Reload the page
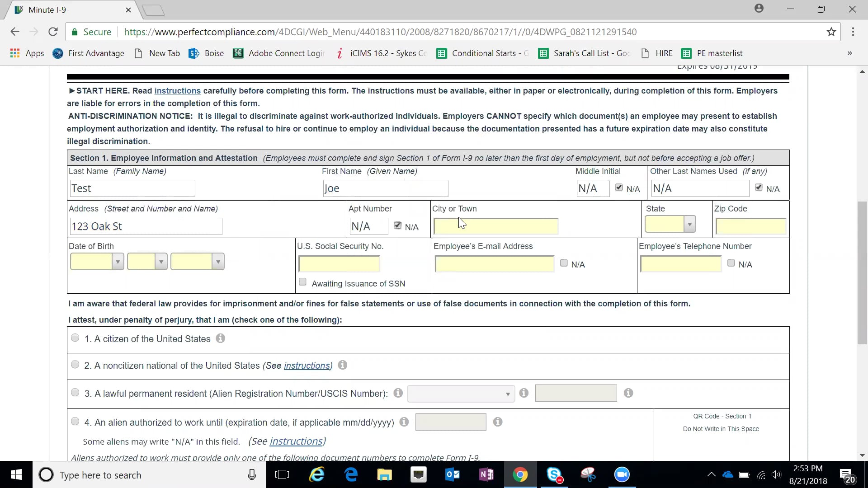868x488 pixels. 53,32
